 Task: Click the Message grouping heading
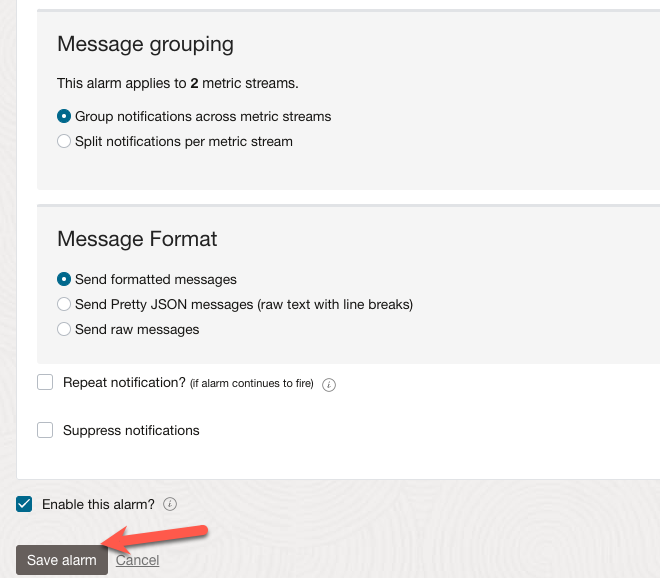pyautogui.click(x=145, y=45)
